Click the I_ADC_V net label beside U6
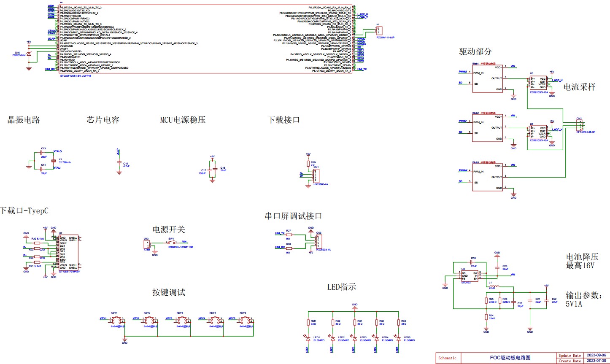This screenshot has height=364, width=610. tap(557, 129)
